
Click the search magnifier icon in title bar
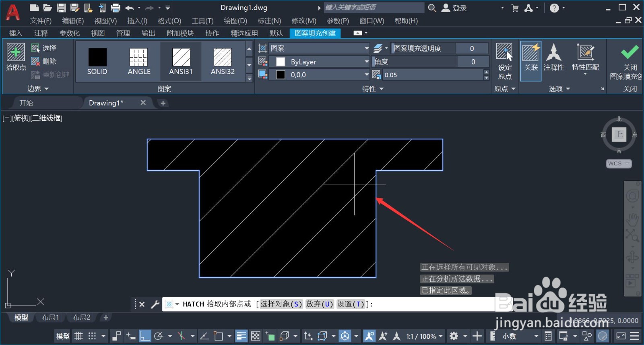pos(432,8)
